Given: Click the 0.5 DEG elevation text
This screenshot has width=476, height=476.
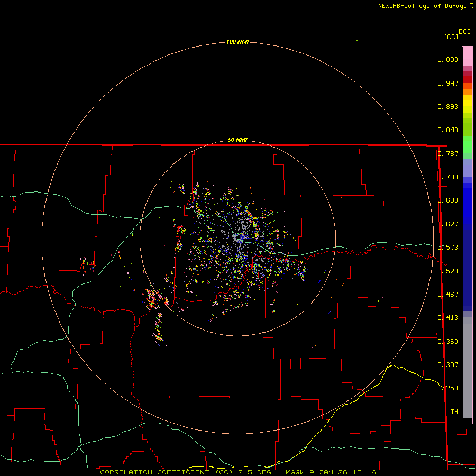Looking at the screenshot, I should (x=255, y=472).
